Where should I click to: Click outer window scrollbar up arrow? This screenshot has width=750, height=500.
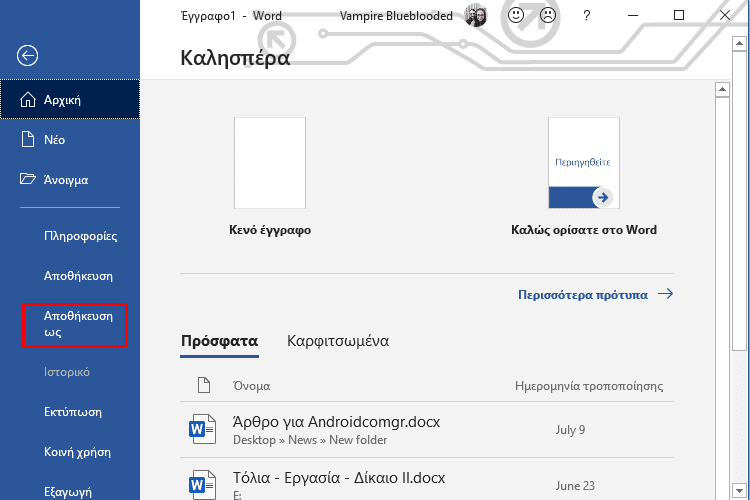point(739,43)
